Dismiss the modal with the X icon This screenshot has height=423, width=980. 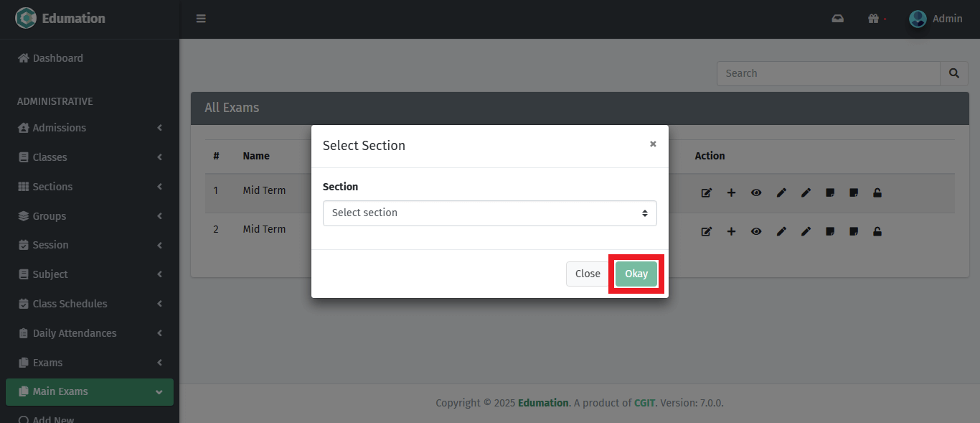653,144
